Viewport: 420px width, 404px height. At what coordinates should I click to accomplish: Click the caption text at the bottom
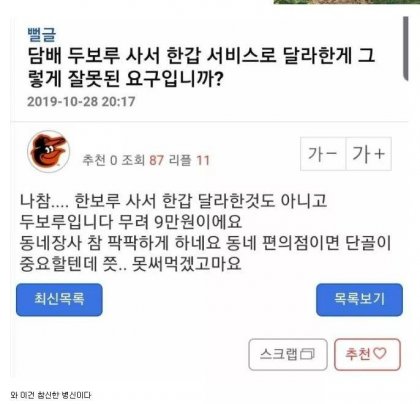51,395
